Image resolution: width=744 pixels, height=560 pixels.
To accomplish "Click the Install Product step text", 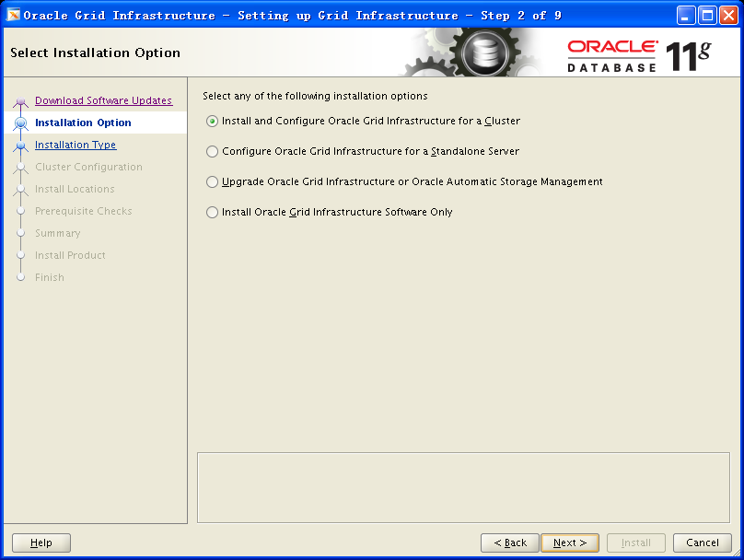I will (x=70, y=255).
